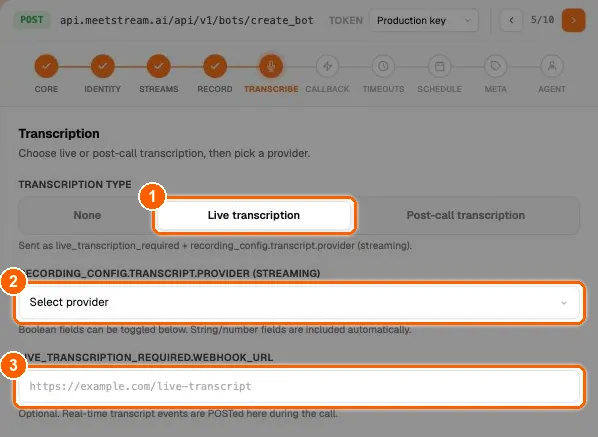
Task: Select the Transcribe microphone step icon
Action: (271, 66)
